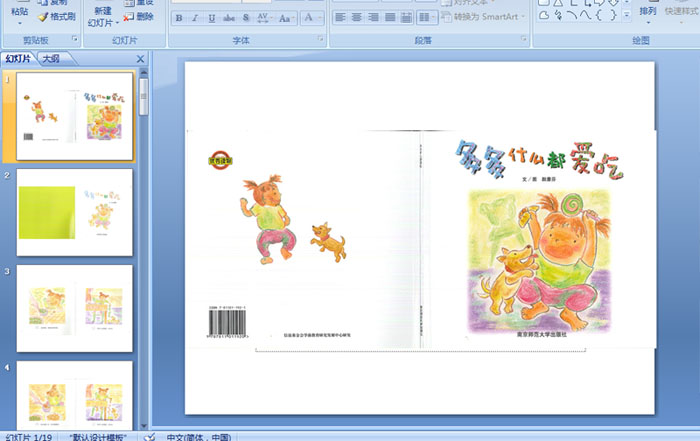This screenshot has width=700, height=441.
Task: Select the Left Brace shape
Action: coord(599,15)
